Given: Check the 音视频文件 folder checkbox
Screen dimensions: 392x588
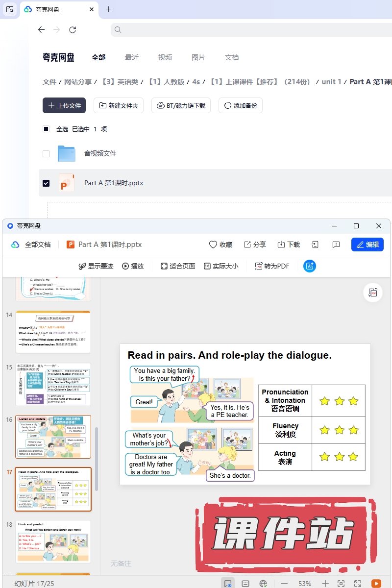Looking at the screenshot, I should [46, 153].
